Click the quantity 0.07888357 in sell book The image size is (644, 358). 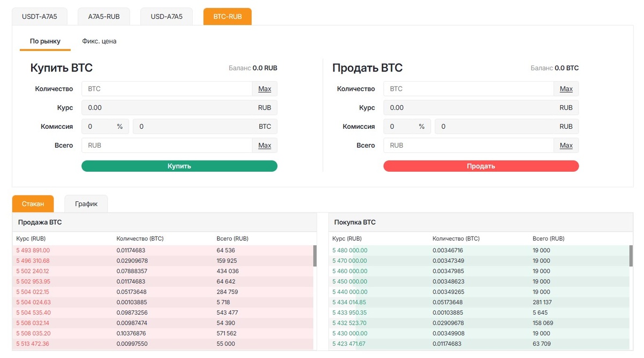(x=131, y=271)
